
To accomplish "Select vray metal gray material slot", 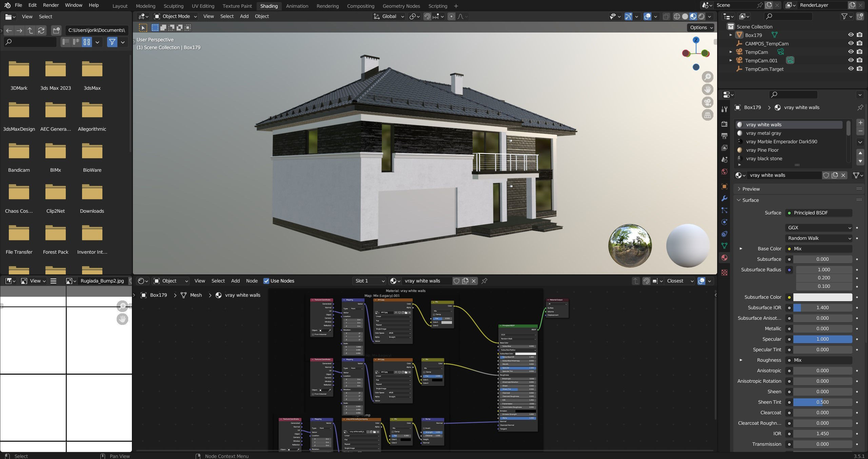I will [789, 133].
